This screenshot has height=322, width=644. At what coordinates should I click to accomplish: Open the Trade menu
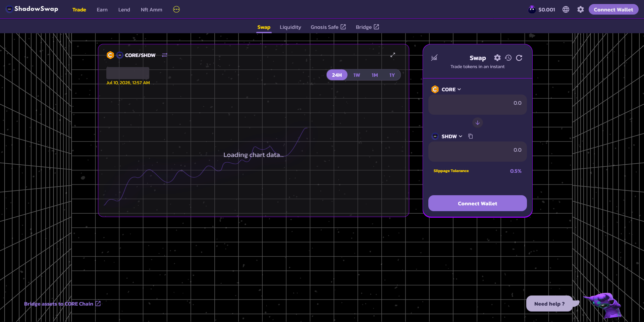click(x=79, y=9)
